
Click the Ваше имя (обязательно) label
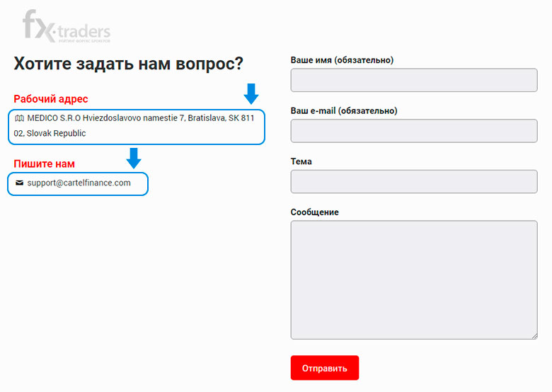pyautogui.click(x=342, y=60)
